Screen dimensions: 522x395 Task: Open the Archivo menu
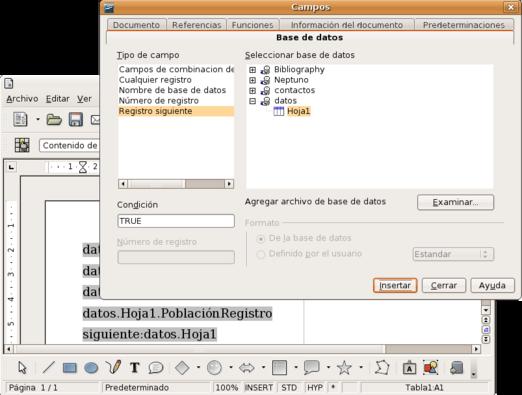tap(22, 99)
